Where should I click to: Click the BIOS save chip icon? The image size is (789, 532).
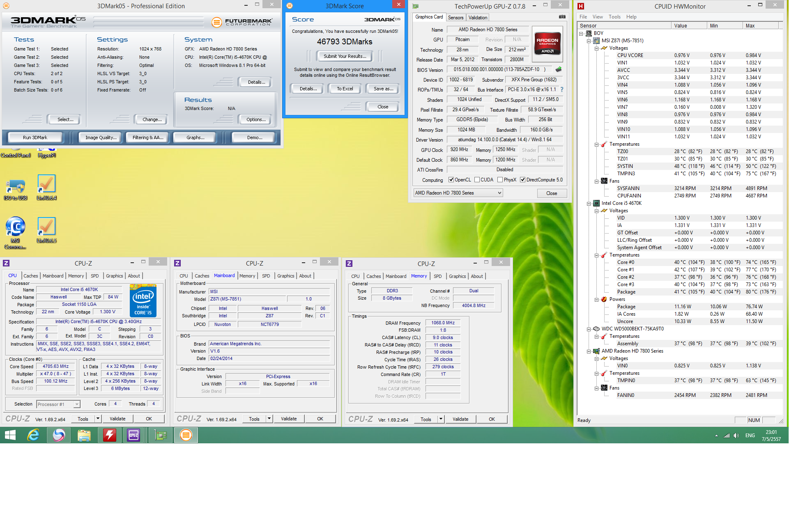click(x=558, y=69)
